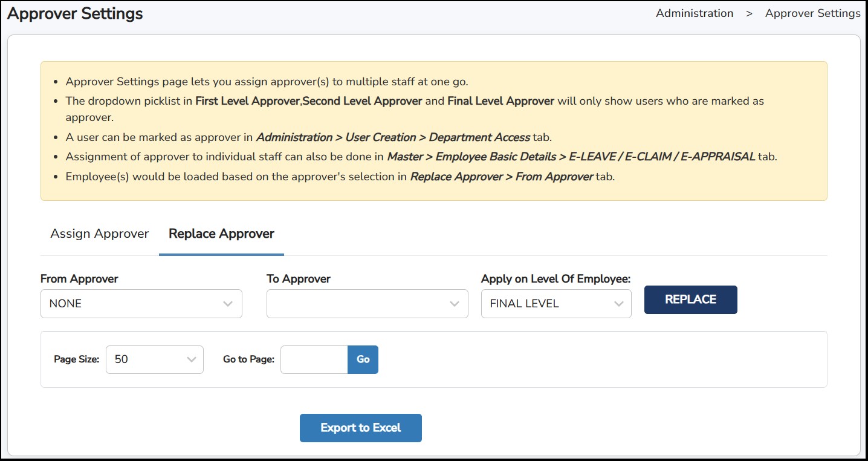Viewport: 868px width, 461px height.
Task: Click inside the Go to Page field
Action: coord(314,359)
